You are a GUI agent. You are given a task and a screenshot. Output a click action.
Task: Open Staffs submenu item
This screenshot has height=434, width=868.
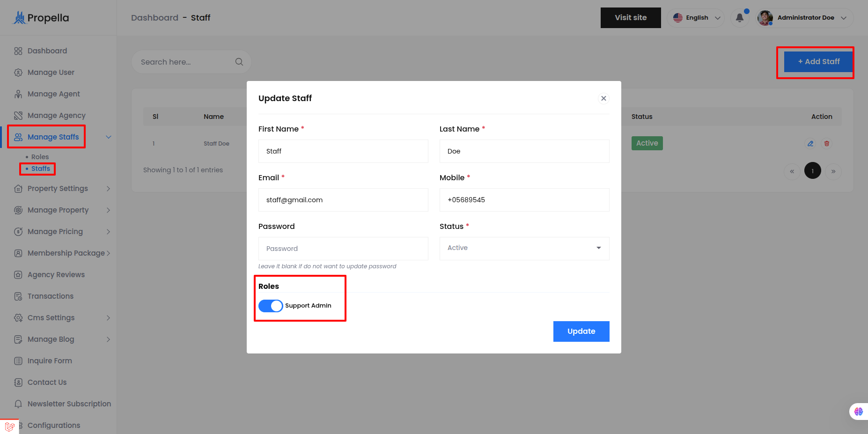click(x=41, y=169)
